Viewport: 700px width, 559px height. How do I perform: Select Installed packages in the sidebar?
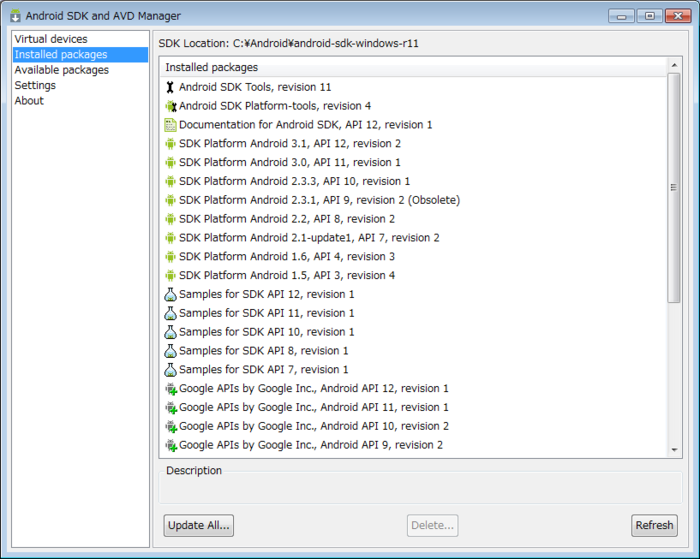pos(80,54)
